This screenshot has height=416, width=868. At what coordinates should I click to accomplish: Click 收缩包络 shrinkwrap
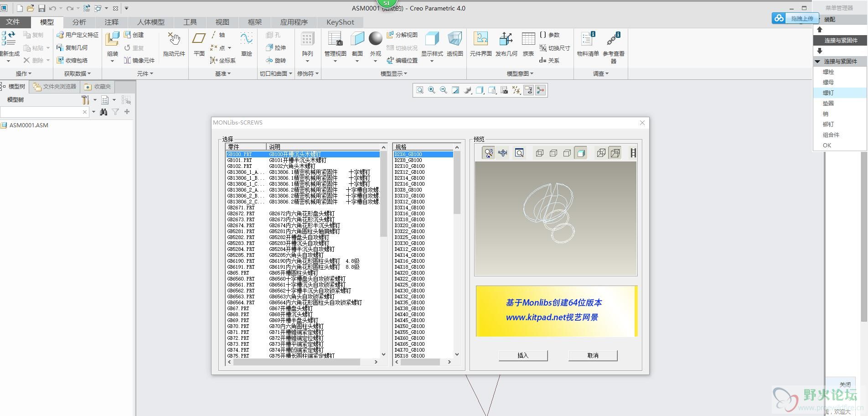pyautogui.click(x=72, y=60)
